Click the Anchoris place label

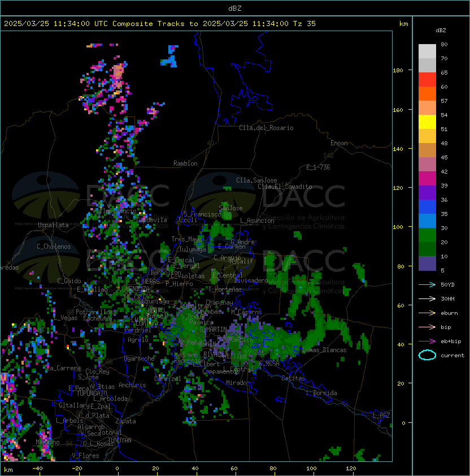[132, 385]
